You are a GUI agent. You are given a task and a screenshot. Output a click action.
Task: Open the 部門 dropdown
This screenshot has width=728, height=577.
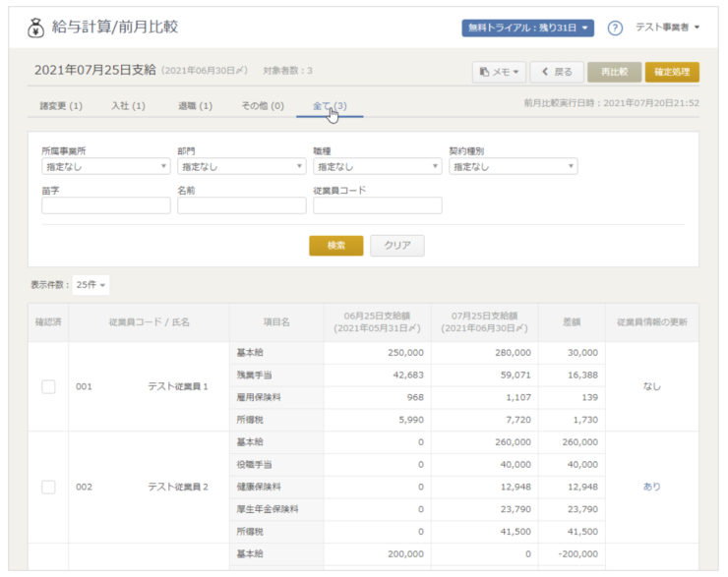pyautogui.click(x=241, y=166)
